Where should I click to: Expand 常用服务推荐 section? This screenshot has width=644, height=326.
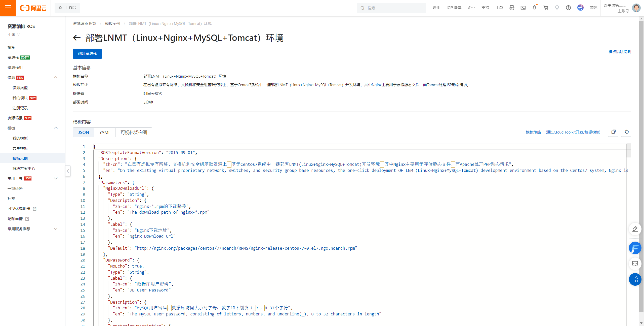pos(56,229)
